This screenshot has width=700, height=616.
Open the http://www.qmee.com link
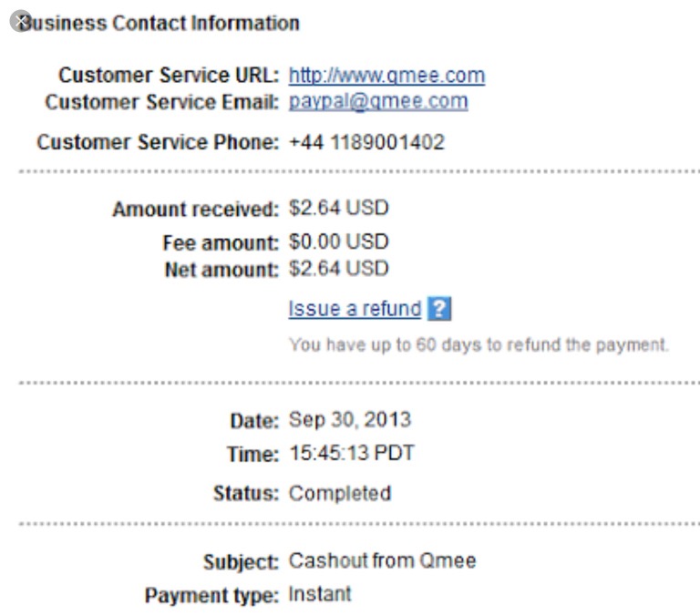(x=386, y=76)
